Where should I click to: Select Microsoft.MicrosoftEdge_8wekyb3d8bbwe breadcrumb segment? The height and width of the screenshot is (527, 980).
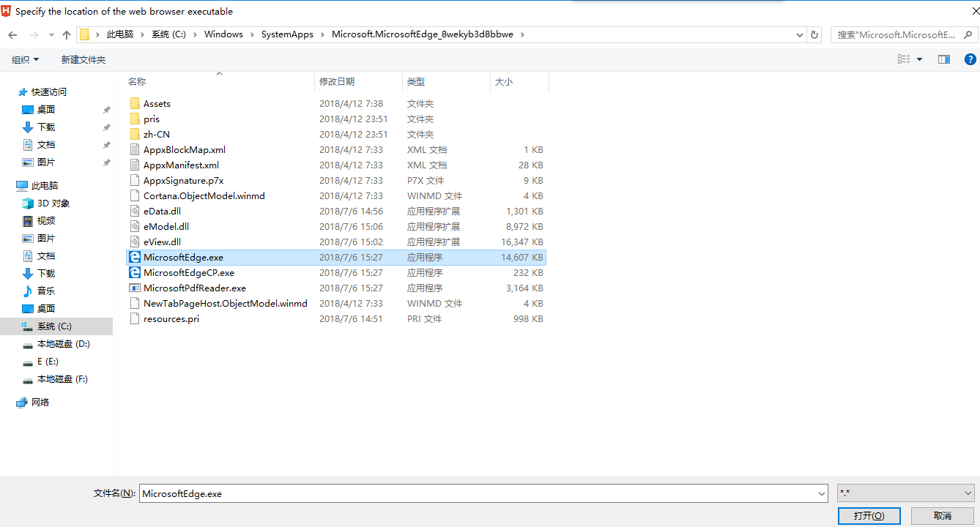click(x=423, y=34)
